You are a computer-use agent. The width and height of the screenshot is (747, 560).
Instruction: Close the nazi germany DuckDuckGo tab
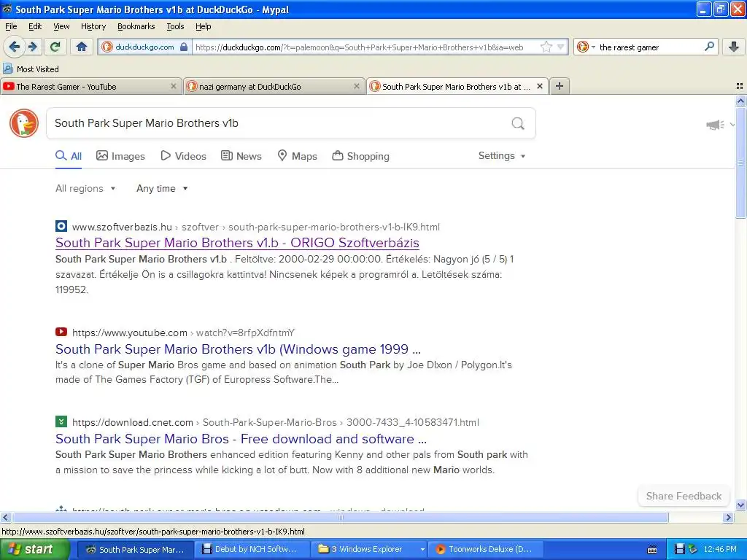coord(356,86)
